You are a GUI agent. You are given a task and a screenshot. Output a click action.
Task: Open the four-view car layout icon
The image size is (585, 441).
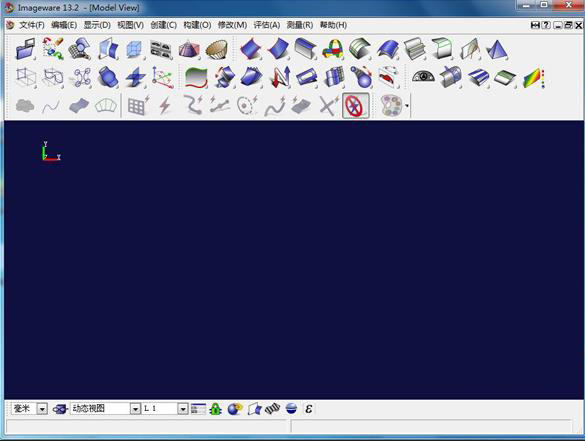pos(160,50)
